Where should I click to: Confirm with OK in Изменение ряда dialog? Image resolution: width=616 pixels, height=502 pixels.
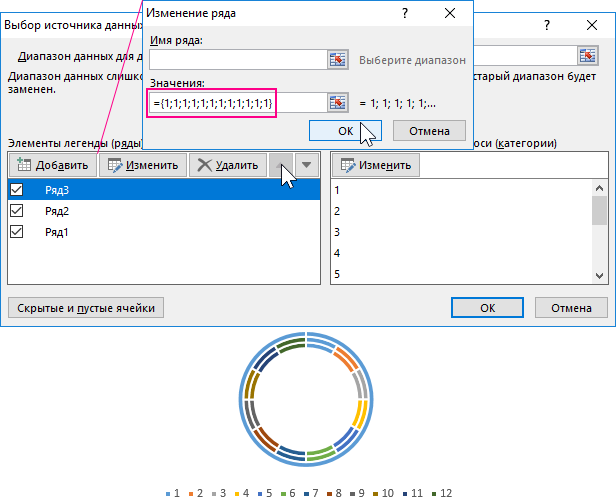pos(345,130)
